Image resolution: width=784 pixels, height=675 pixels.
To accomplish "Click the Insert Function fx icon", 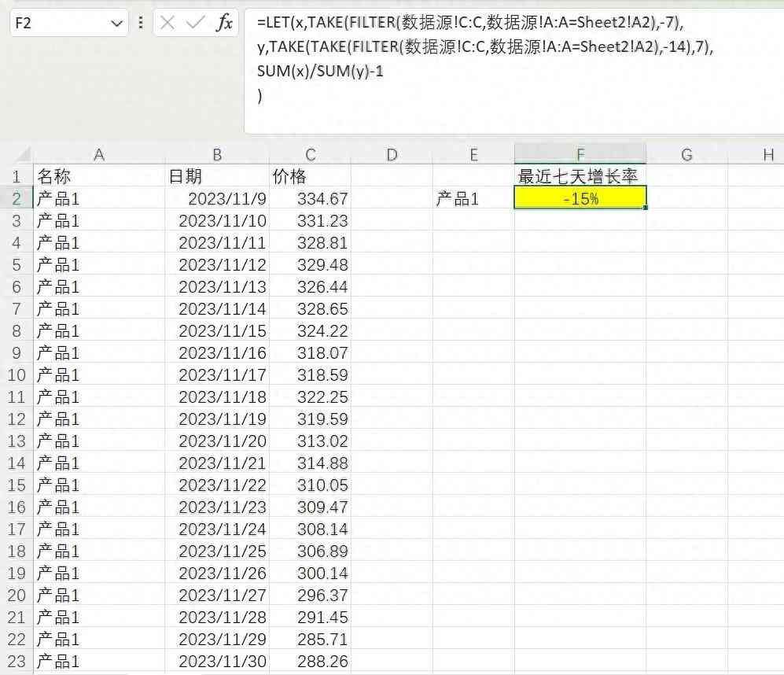I will coord(224,23).
